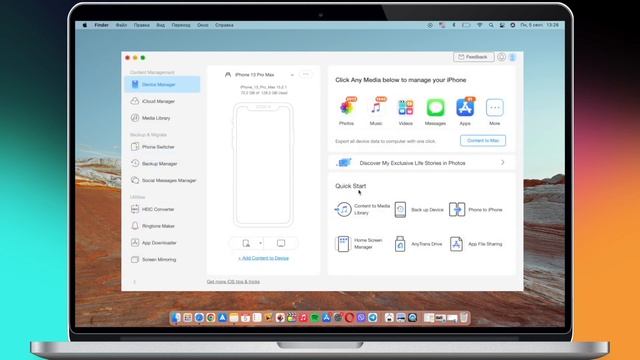Open Photos media category
This screenshot has height=360, width=640.
click(347, 111)
